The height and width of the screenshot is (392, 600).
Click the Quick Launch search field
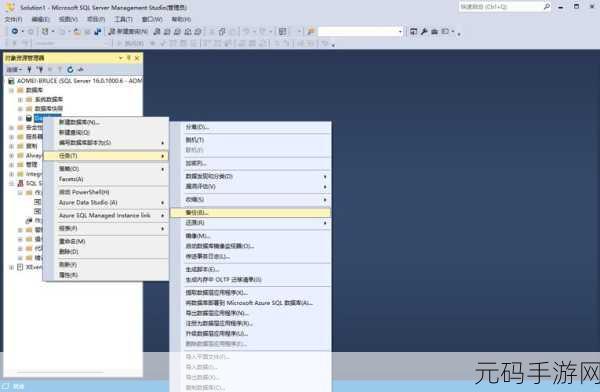(x=505, y=7)
